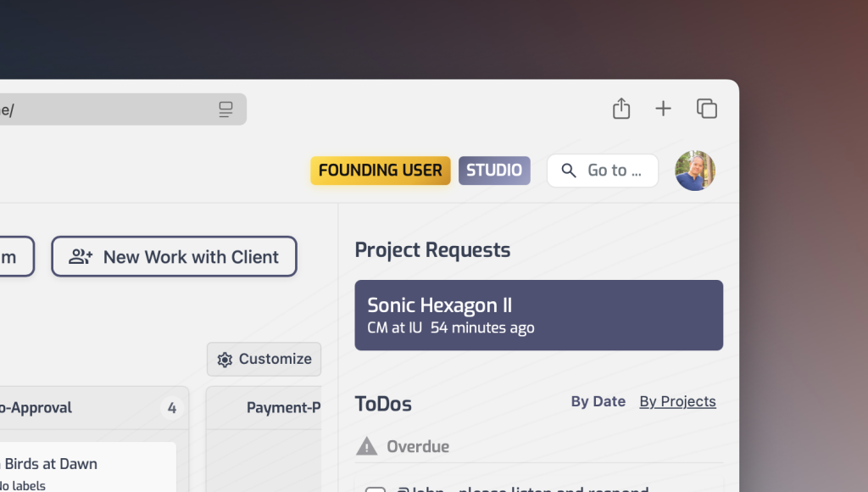Image resolution: width=868 pixels, height=492 pixels.
Task: Toggle Reader view icon in address bar
Action: (225, 109)
